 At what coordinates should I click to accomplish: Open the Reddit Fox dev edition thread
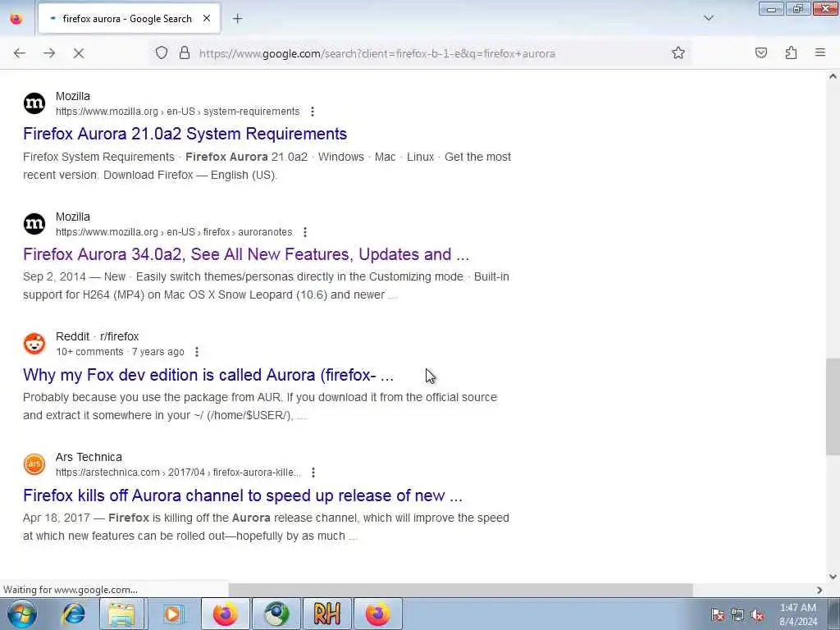[x=208, y=375]
